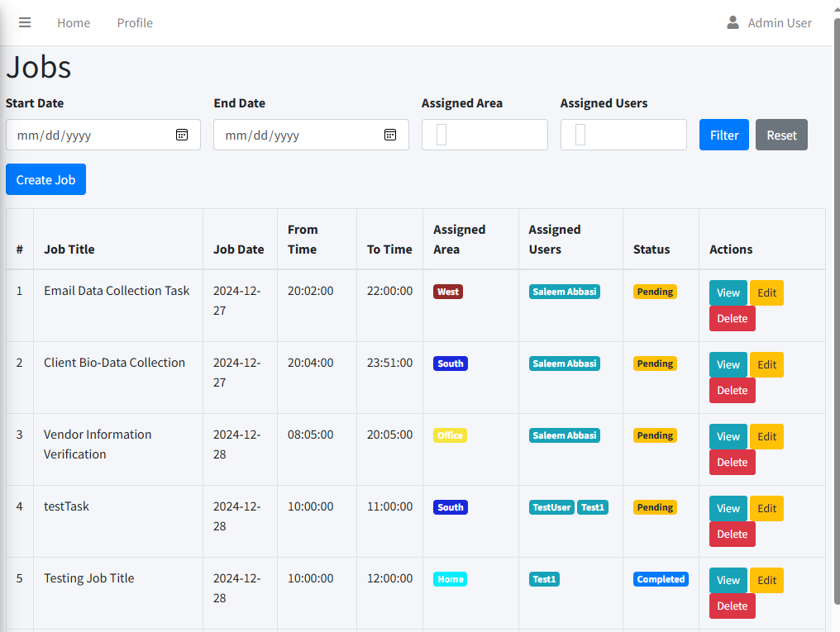This screenshot has height=632, width=840.
Task: Delete the testTask job
Action: pyautogui.click(x=733, y=534)
